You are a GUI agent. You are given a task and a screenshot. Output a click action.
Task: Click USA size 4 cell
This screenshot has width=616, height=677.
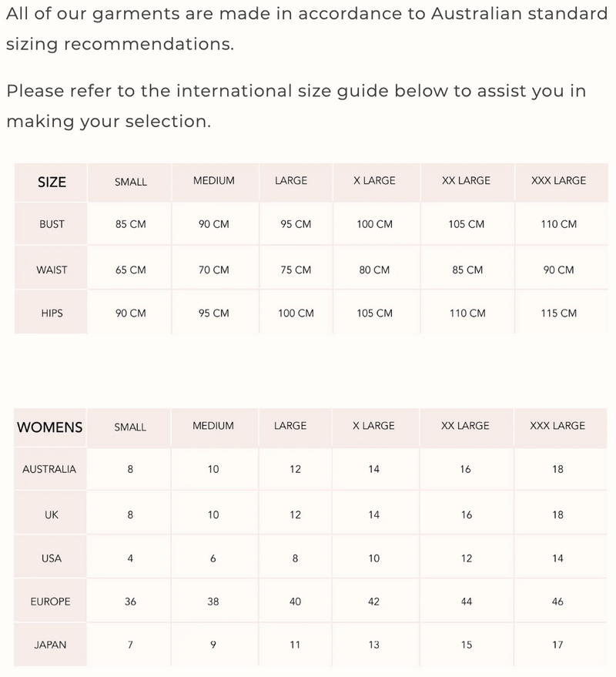click(x=130, y=558)
